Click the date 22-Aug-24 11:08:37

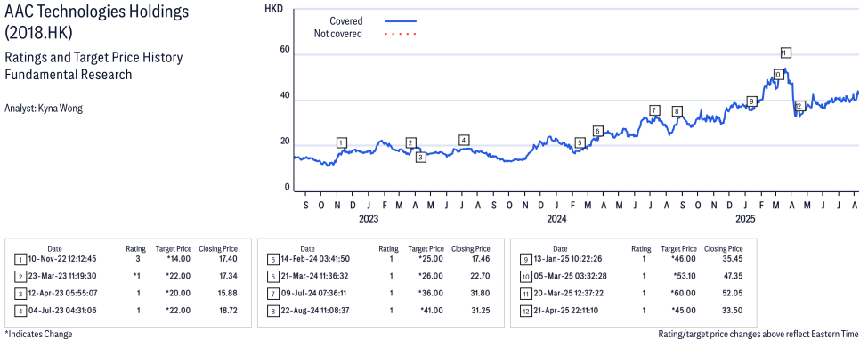pyautogui.click(x=316, y=310)
